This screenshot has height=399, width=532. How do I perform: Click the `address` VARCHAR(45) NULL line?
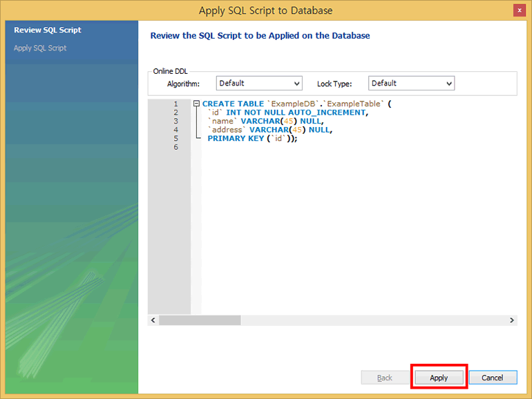click(x=269, y=130)
